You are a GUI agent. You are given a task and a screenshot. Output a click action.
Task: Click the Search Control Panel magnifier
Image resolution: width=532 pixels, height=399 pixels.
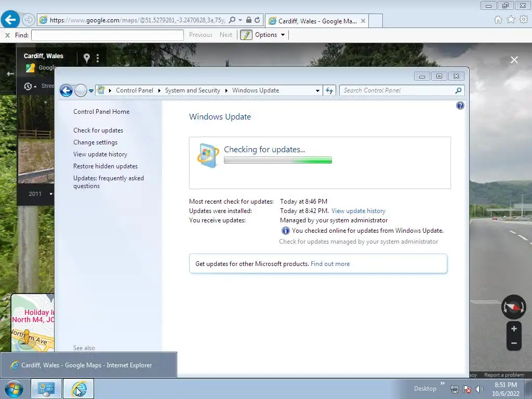pyautogui.click(x=458, y=90)
